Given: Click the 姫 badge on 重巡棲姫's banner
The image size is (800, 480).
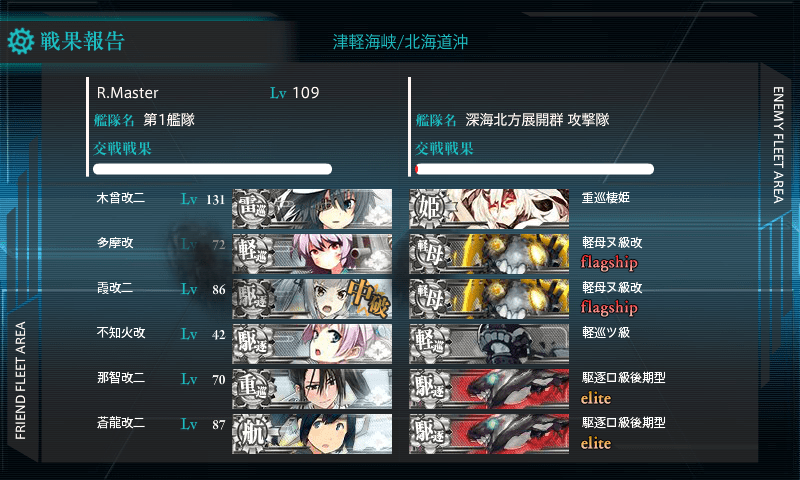Looking at the screenshot, I should point(430,209).
